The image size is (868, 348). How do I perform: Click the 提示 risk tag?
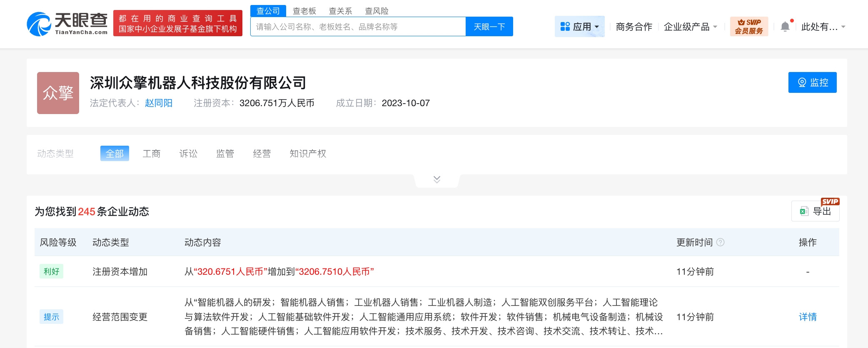coord(51,317)
